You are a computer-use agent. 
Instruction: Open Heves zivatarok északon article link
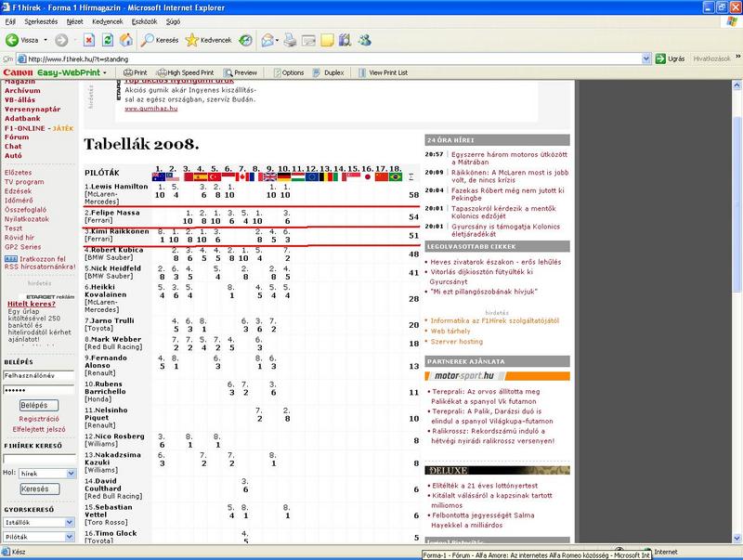[496, 262]
